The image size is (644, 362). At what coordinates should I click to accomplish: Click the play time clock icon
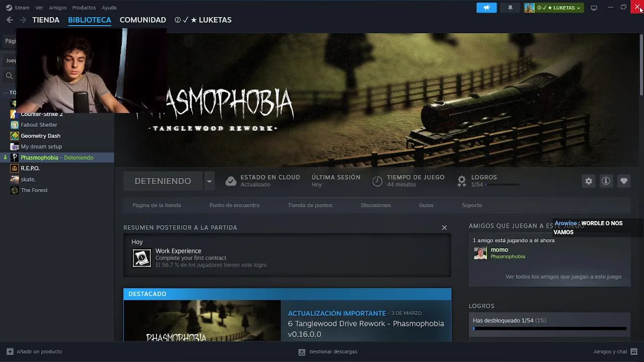(377, 181)
